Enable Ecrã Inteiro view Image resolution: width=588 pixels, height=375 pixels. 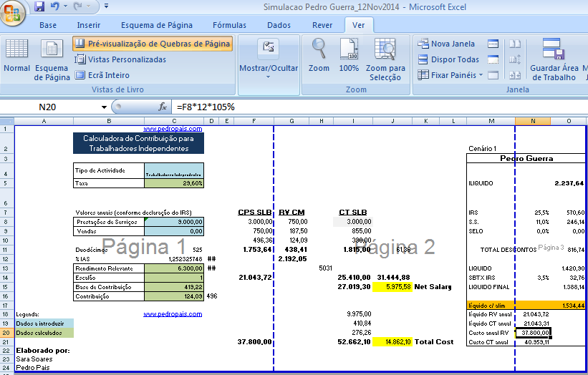click(x=102, y=75)
